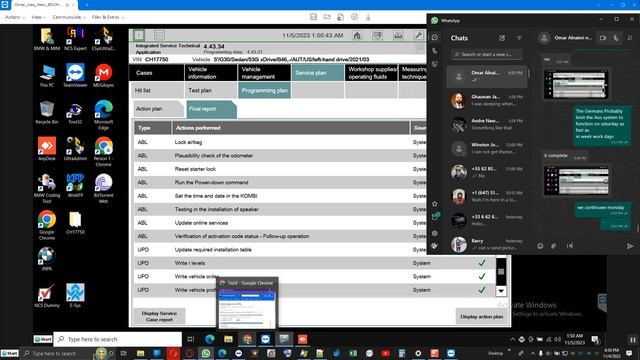The height and width of the screenshot is (360, 640).
Task: Open the Actions menu in TeamViewer
Action: (14, 17)
